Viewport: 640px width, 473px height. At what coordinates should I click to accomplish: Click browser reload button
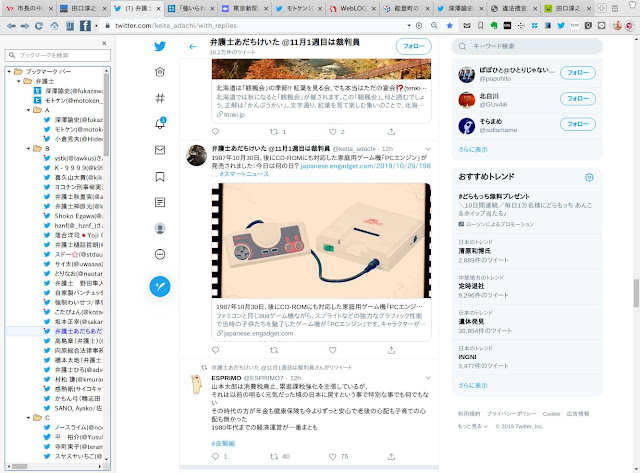[39, 26]
